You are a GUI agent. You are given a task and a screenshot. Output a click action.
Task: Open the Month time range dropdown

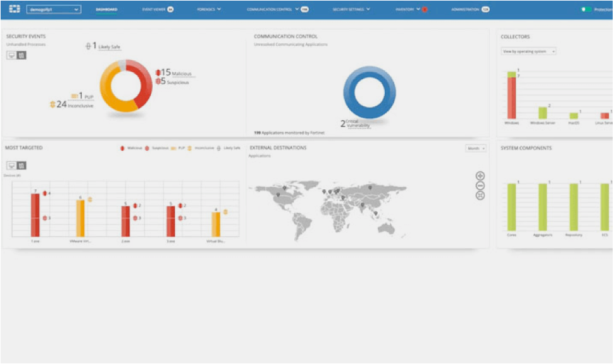(x=476, y=148)
